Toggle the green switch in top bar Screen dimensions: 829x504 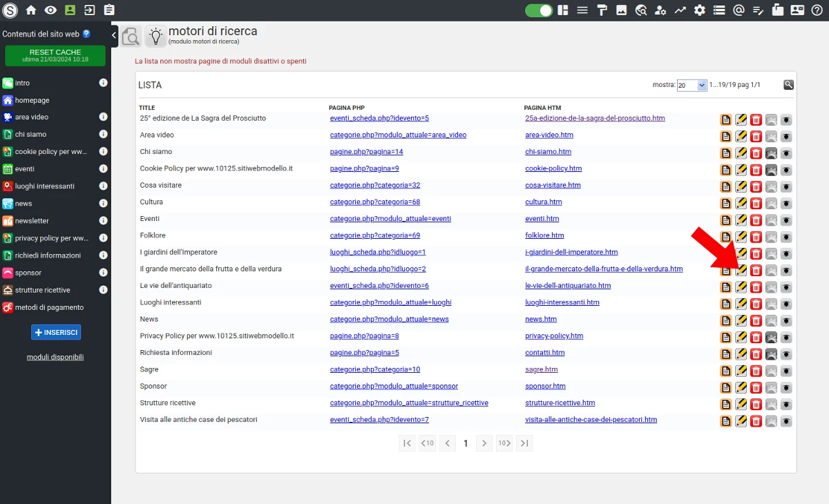[x=539, y=10]
